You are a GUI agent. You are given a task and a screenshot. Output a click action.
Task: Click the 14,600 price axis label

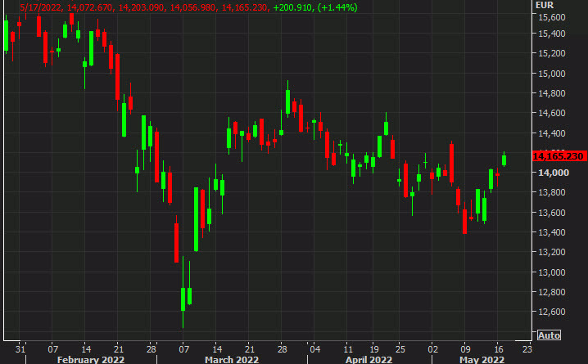(552, 113)
